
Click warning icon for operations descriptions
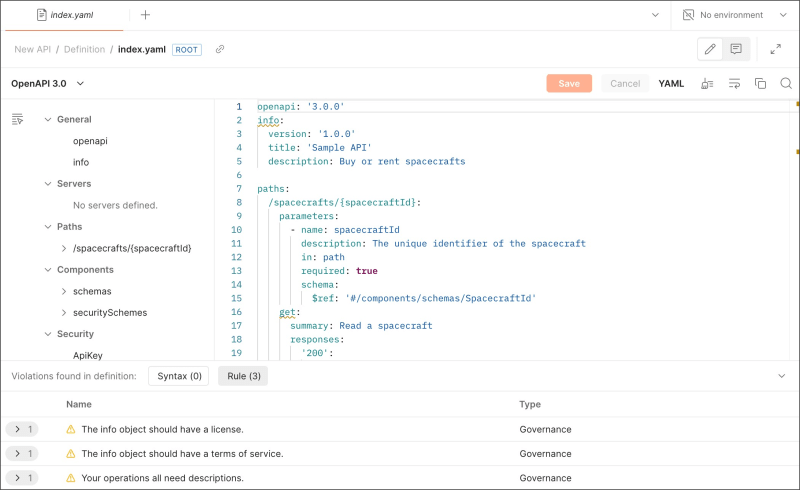[x=71, y=478]
